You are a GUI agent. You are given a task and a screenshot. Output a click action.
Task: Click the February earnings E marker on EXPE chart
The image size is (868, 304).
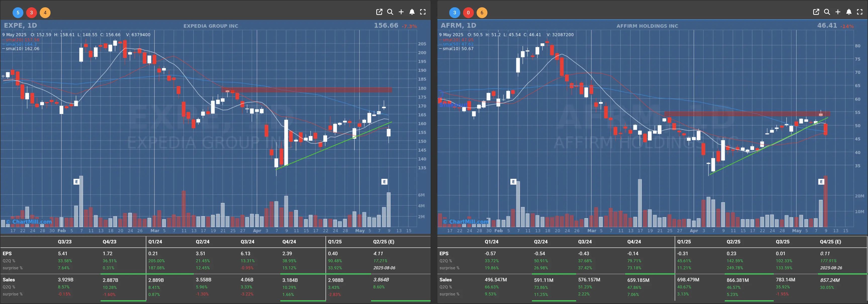point(76,182)
